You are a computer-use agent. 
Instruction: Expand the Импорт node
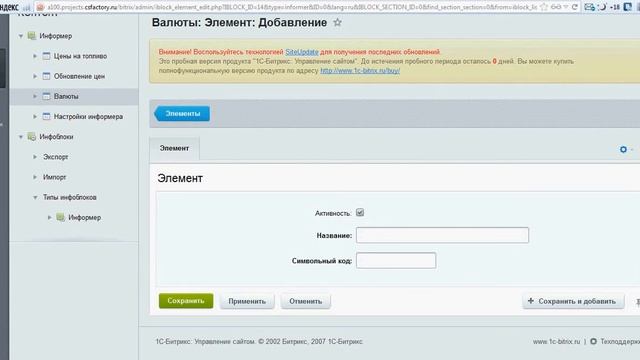click(x=35, y=177)
